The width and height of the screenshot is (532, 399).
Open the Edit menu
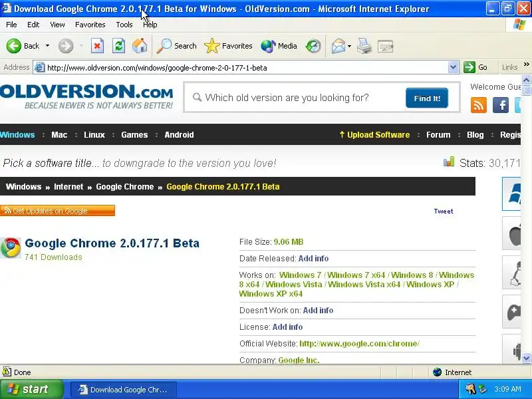point(33,25)
